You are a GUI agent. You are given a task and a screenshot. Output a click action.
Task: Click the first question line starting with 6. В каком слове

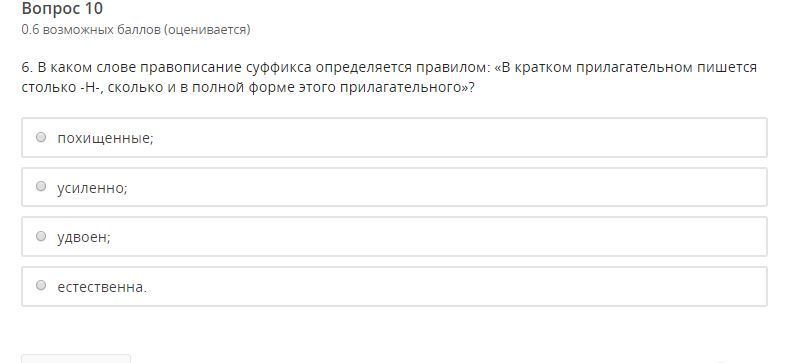tap(389, 67)
